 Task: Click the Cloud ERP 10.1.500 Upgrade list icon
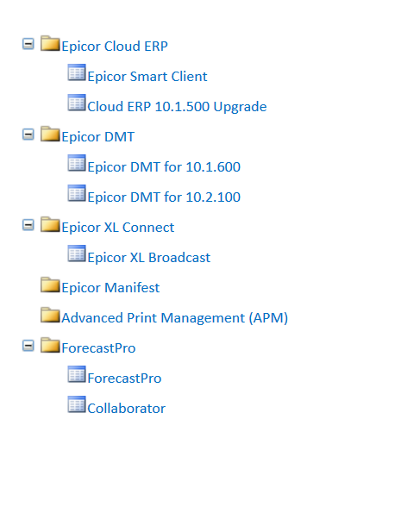point(77,103)
